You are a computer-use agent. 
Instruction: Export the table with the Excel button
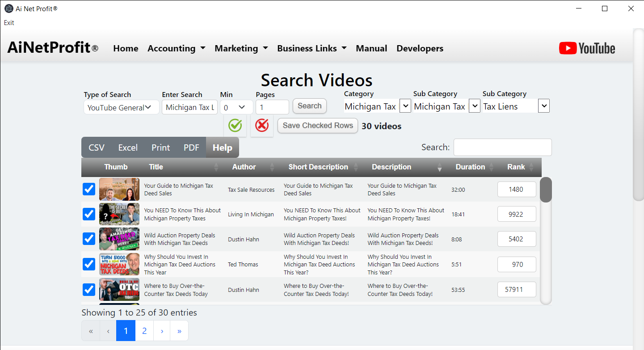click(x=128, y=148)
